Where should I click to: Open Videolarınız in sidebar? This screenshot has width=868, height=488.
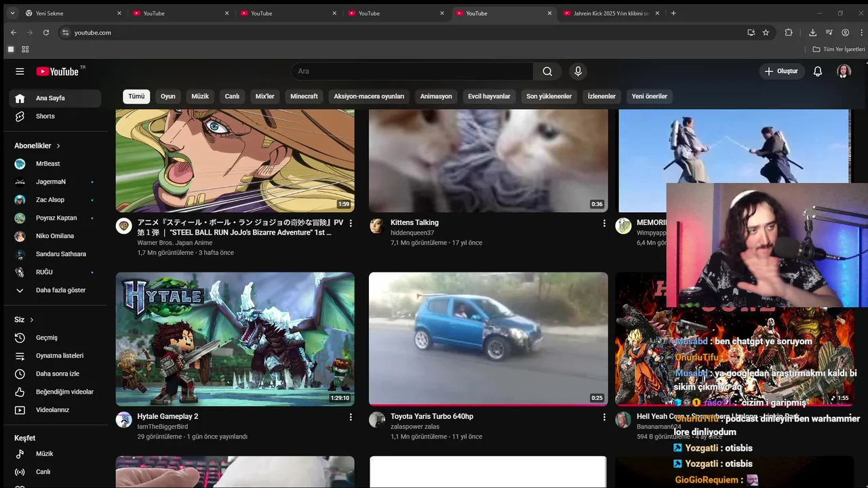coord(56,410)
